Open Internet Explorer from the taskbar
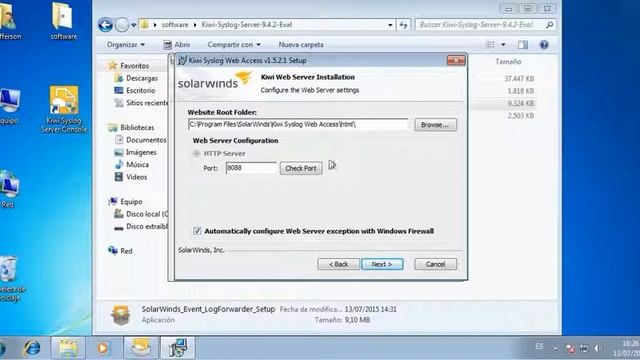This screenshot has width=640, height=360. (x=32, y=348)
